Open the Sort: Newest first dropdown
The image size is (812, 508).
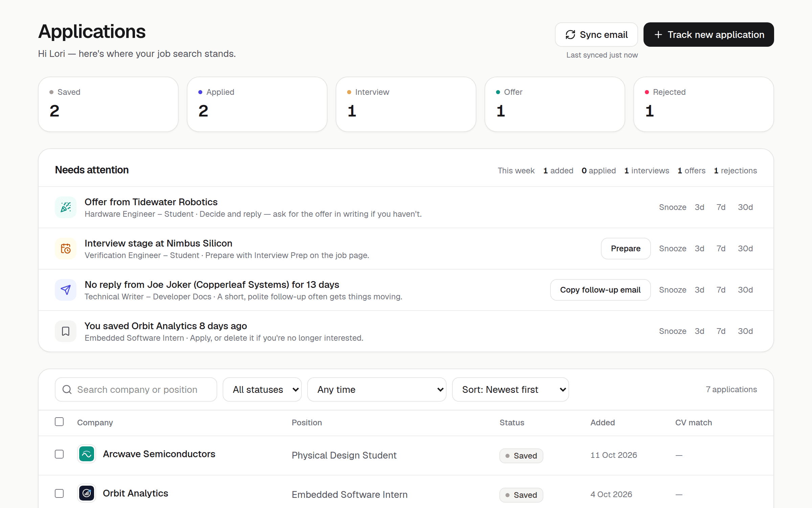(x=511, y=389)
